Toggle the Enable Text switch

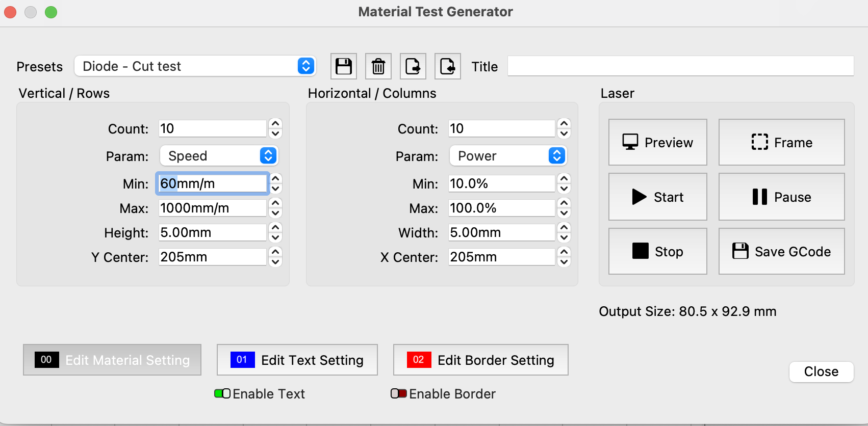(x=222, y=393)
